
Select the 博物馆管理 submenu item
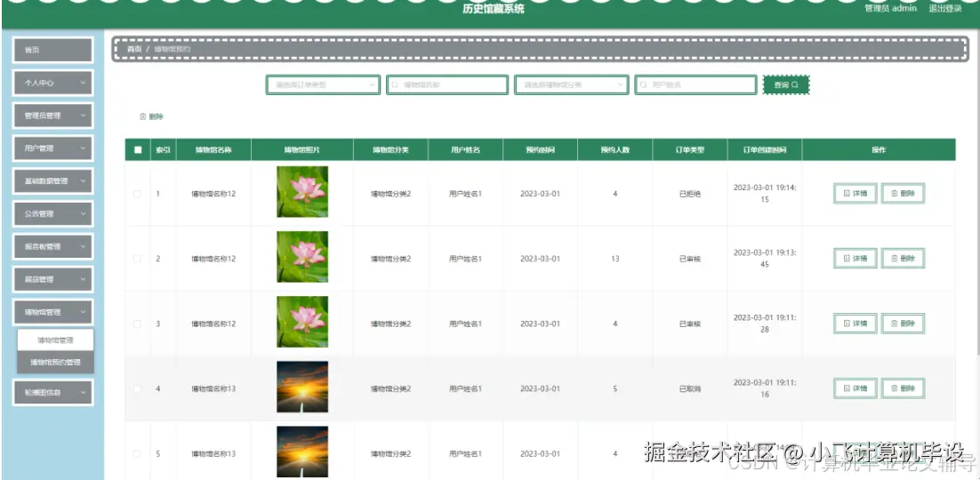[56, 340]
